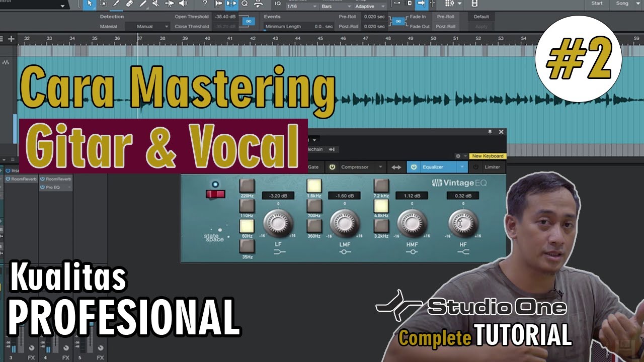Click the Default button in Strip Silence
This screenshot has height=362, width=644.
coord(481,17)
